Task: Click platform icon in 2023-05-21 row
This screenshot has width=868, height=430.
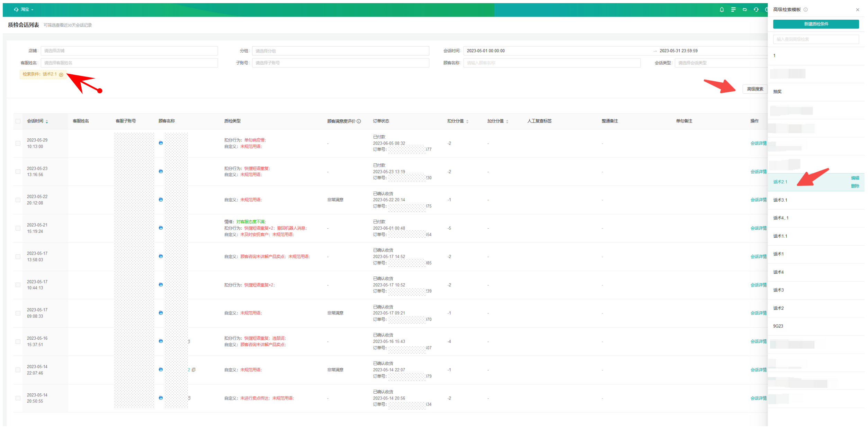Action: (x=161, y=228)
